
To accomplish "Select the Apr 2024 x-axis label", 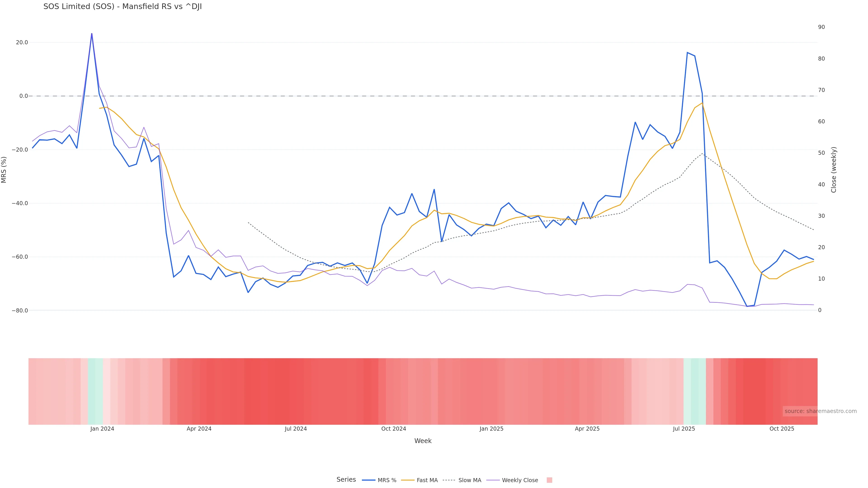I will 199,429.
